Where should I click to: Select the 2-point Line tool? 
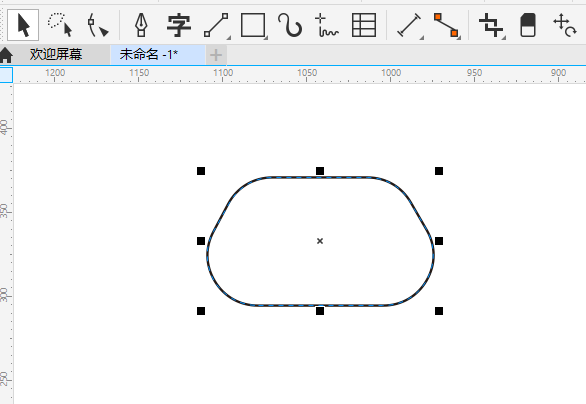[217, 25]
